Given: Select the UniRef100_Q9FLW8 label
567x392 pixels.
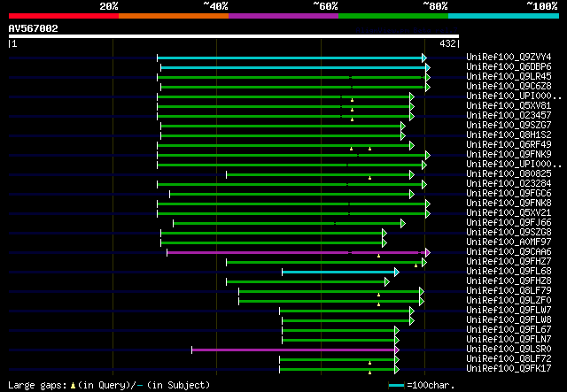Looking at the screenshot, I should coord(509,320).
